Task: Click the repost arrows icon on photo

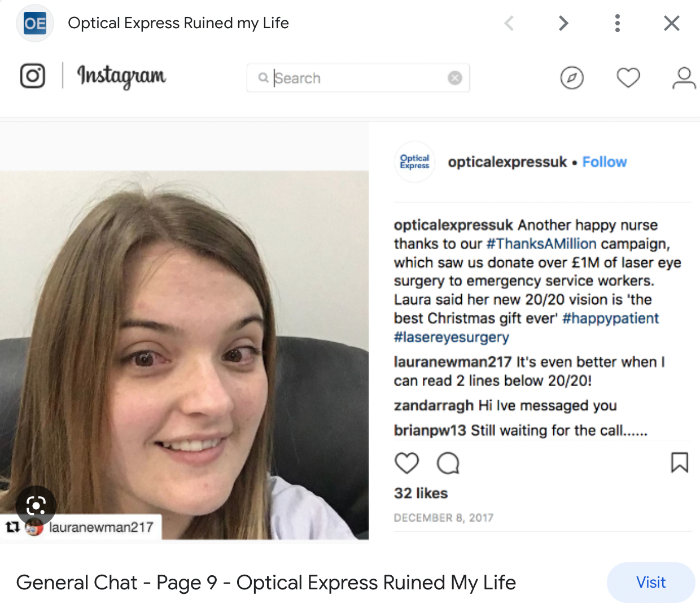Action: pos(12,527)
